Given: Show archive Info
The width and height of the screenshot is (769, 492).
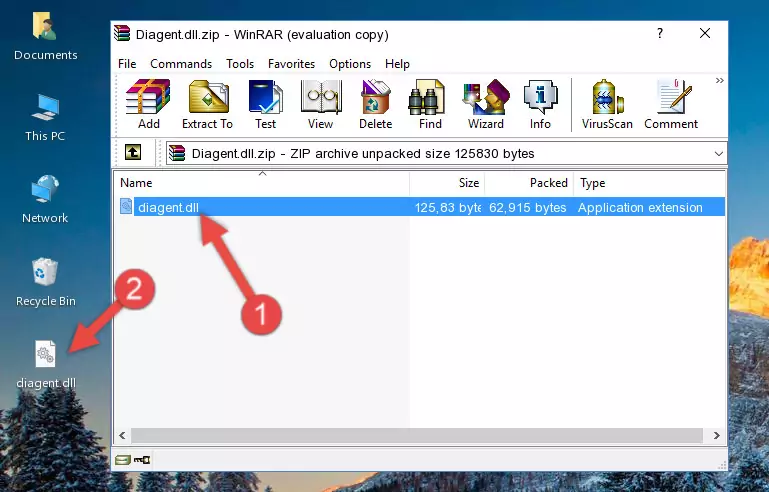Looking at the screenshot, I should coord(540,104).
